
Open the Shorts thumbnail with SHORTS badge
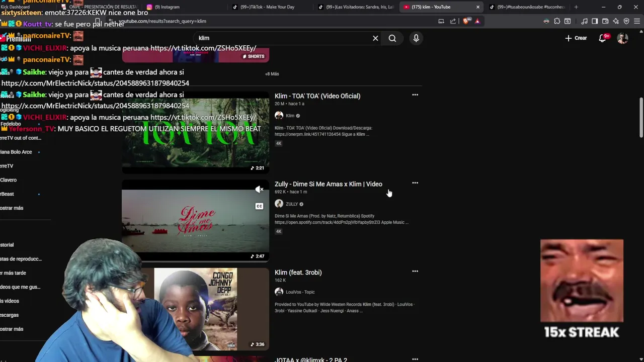195,55
